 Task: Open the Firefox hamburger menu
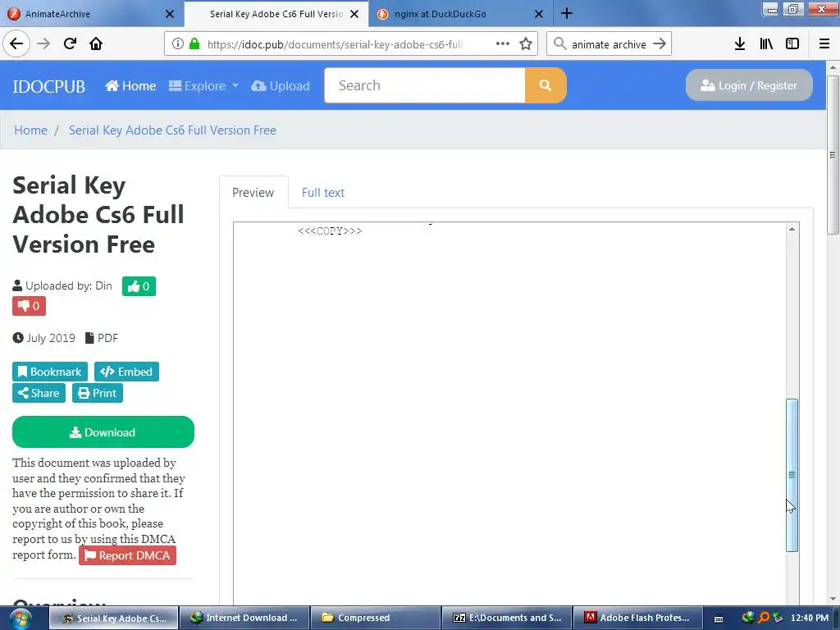(824, 44)
